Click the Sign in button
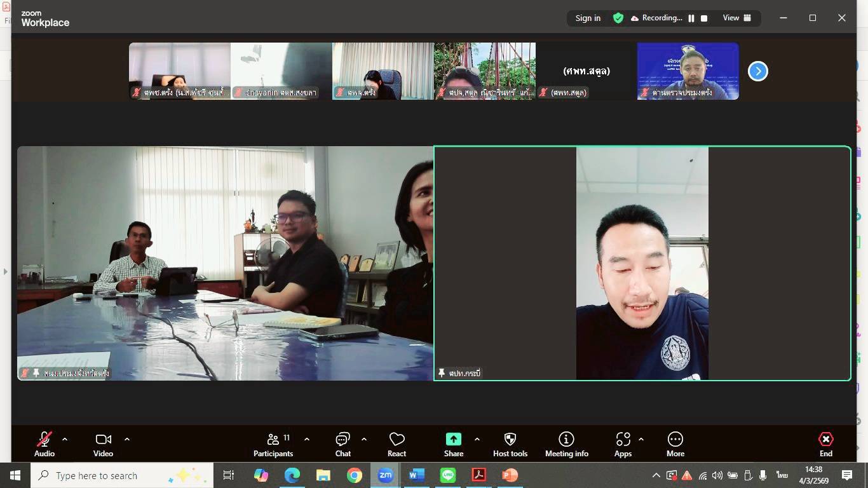Screen dimensions: 868x488 [x=588, y=18]
